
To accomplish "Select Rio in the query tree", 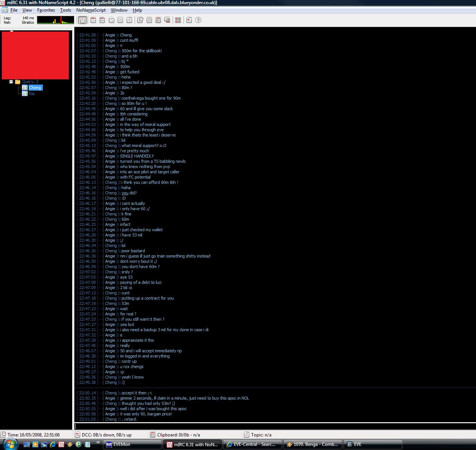I will point(32,94).
